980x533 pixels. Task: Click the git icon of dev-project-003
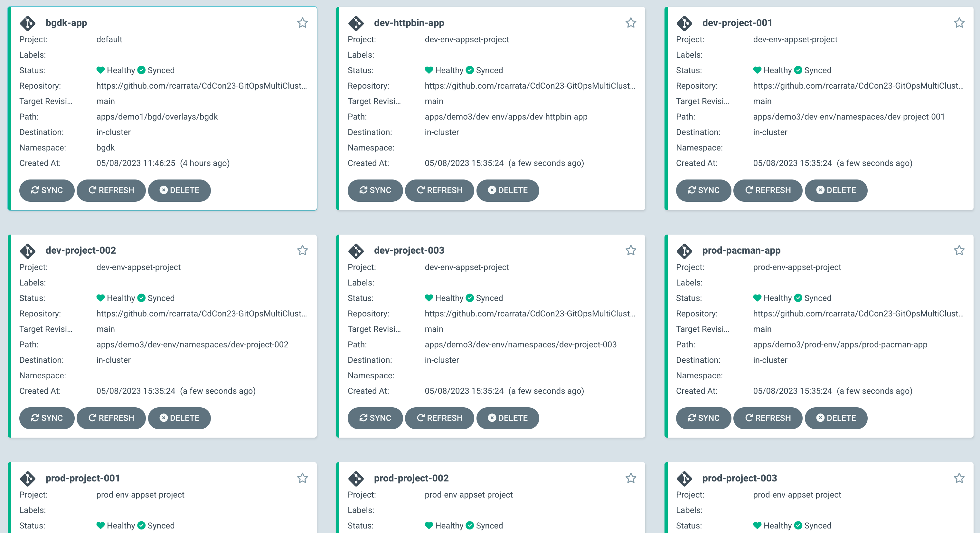click(356, 251)
